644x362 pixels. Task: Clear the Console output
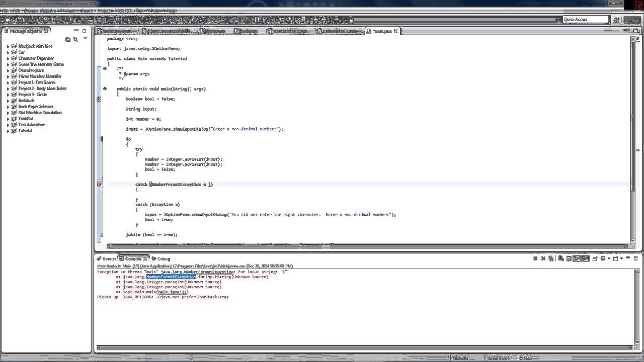[561, 258]
